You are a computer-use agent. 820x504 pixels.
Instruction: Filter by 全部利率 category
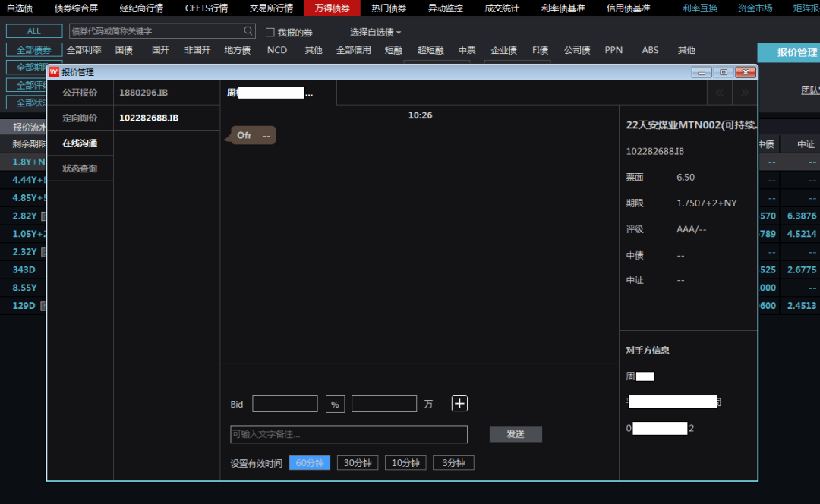tap(84, 50)
